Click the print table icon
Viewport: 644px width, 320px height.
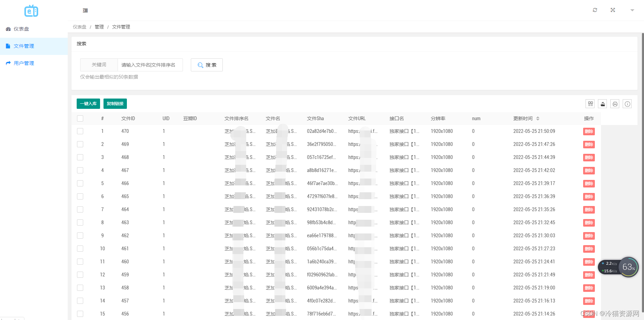pos(615,104)
